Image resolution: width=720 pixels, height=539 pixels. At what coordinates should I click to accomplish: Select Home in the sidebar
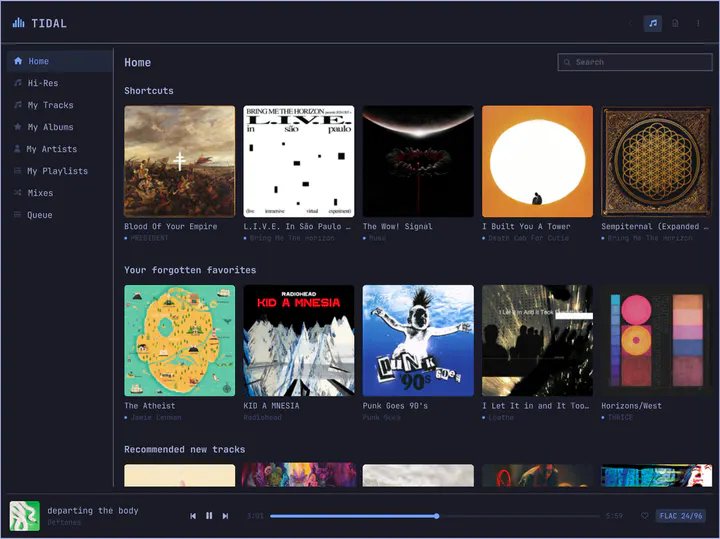[x=60, y=61]
